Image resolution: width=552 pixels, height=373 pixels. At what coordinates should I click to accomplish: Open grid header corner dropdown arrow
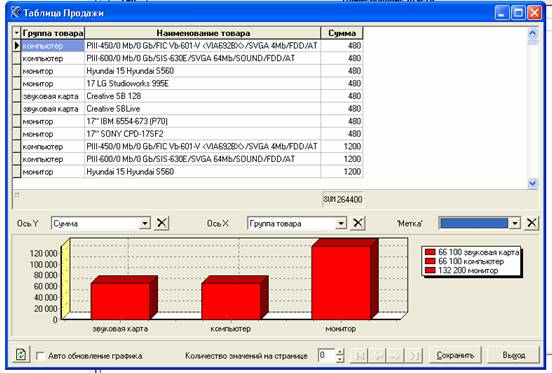pyautogui.click(x=17, y=33)
